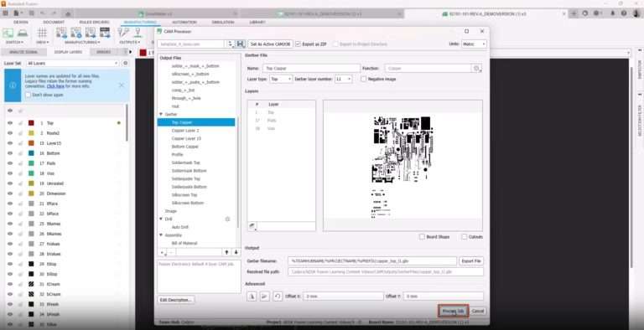The height and width of the screenshot is (330, 644).
Task: Check the Don't show again box
Action: coord(28,95)
